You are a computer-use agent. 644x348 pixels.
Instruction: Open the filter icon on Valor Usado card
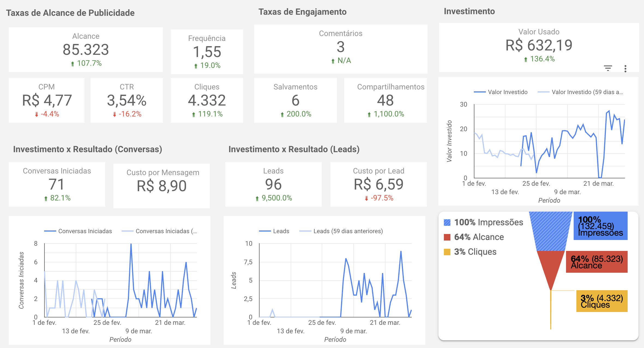click(x=608, y=68)
